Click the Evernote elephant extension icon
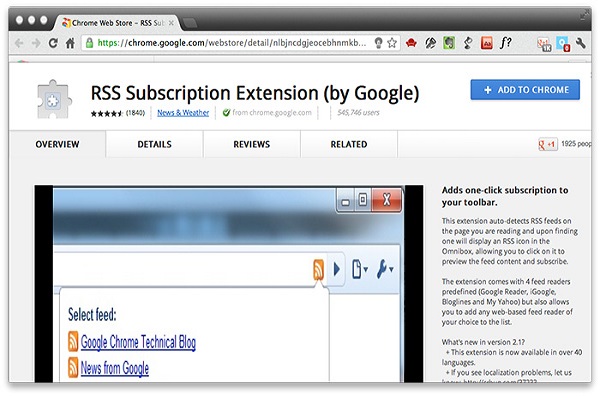Image resolution: width=600 pixels, height=396 pixels. click(449, 43)
